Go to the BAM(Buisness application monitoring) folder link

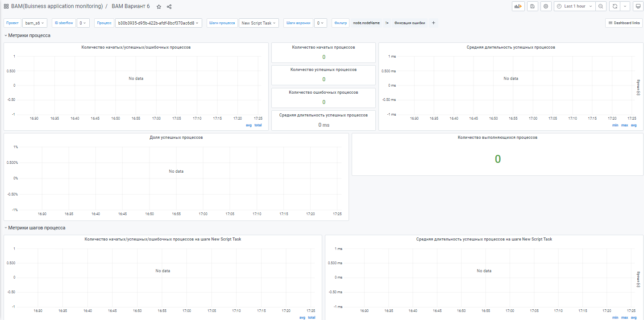click(57, 6)
